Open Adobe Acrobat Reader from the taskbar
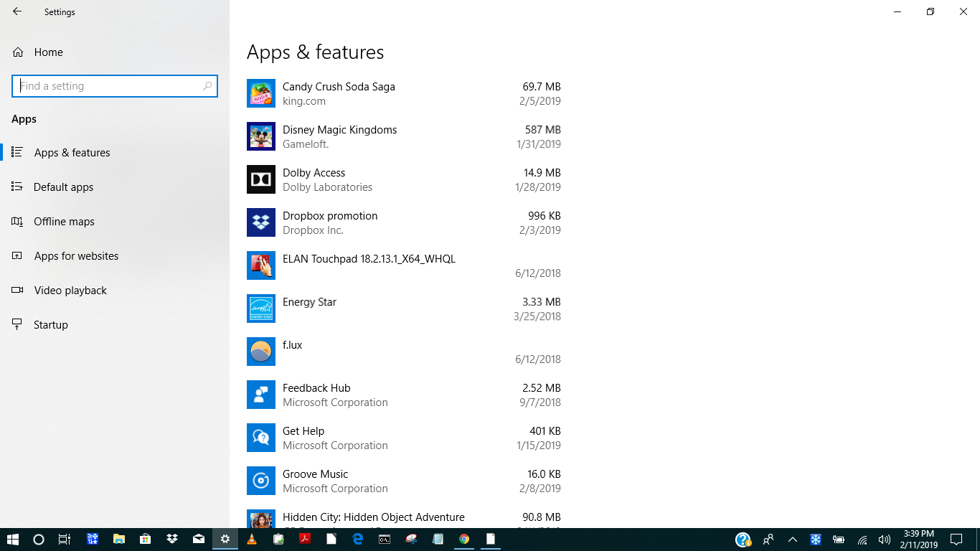Image resolution: width=980 pixels, height=551 pixels. (304, 539)
